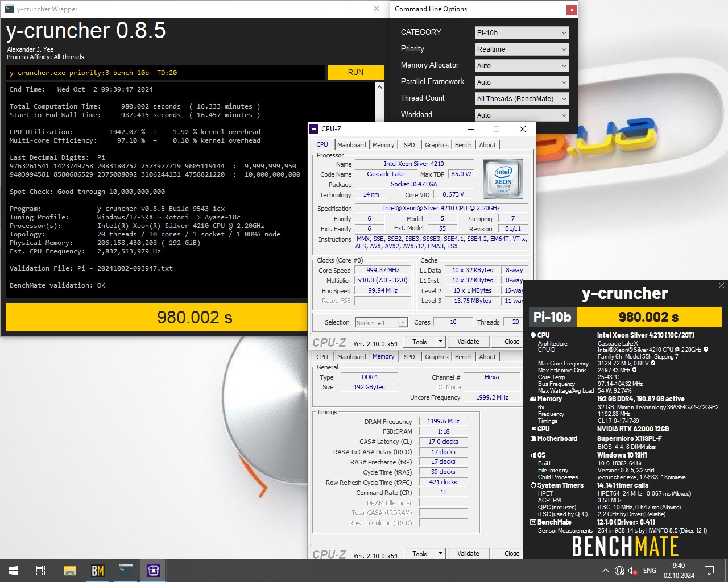
Task: Switch to CPU-Z taskbar icon
Action: [154, 571]
